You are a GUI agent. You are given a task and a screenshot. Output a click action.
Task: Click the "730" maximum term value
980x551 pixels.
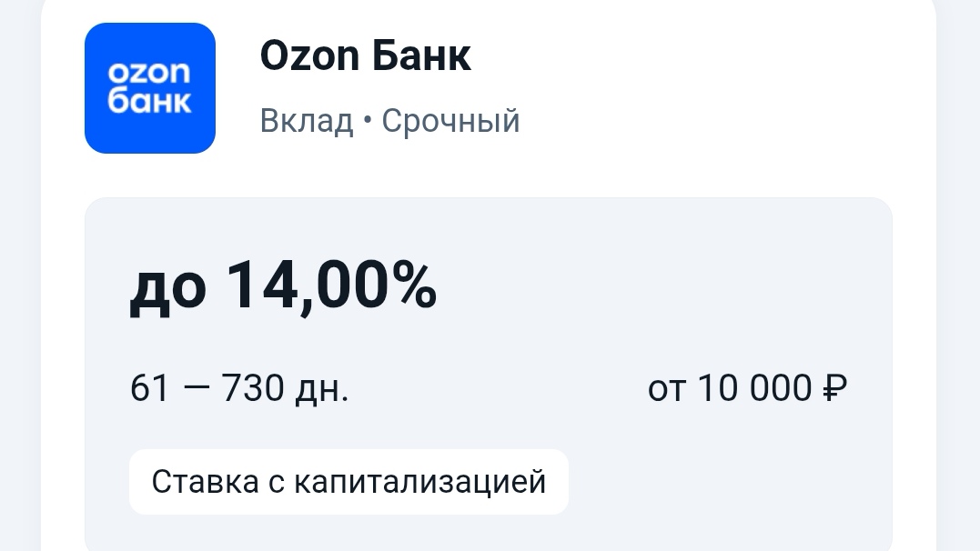[255, 389]
